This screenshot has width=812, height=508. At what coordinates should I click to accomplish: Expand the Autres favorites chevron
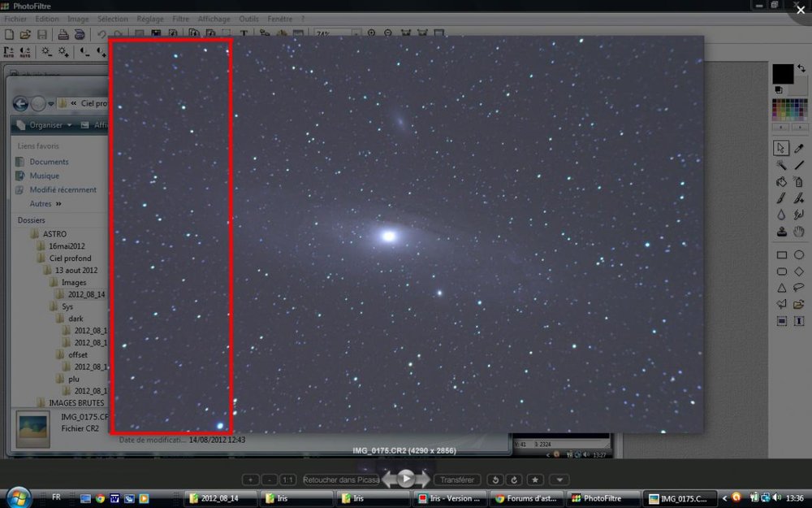pyautogui.click(x=58, y=204)
